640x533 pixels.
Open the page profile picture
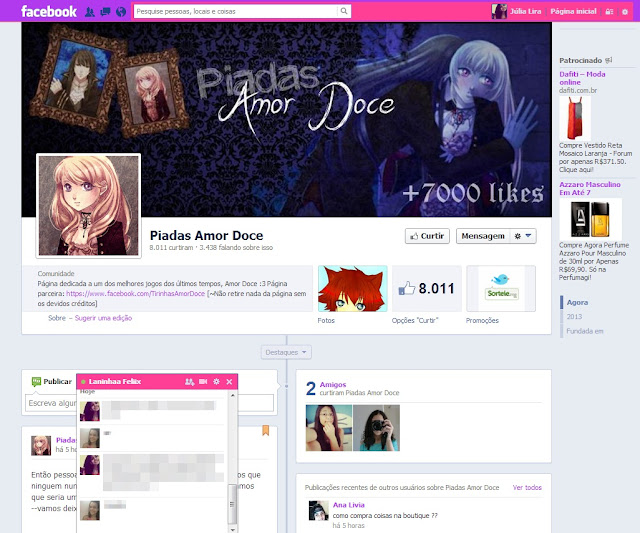(89, 206)
